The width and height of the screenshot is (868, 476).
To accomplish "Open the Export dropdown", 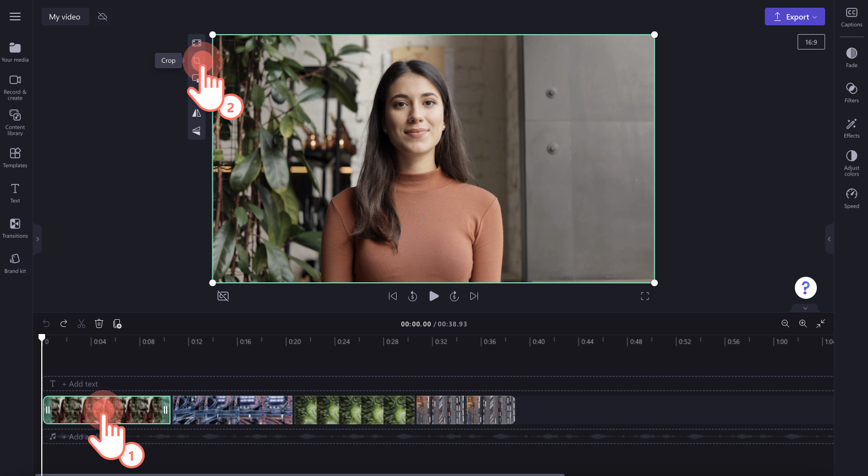I will [x=794, y=17].
